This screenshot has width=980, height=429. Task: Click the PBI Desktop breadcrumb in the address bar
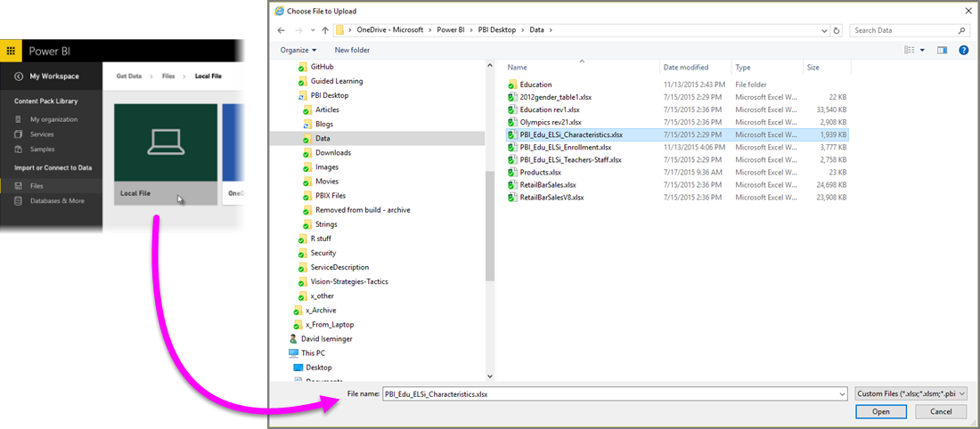496,30
